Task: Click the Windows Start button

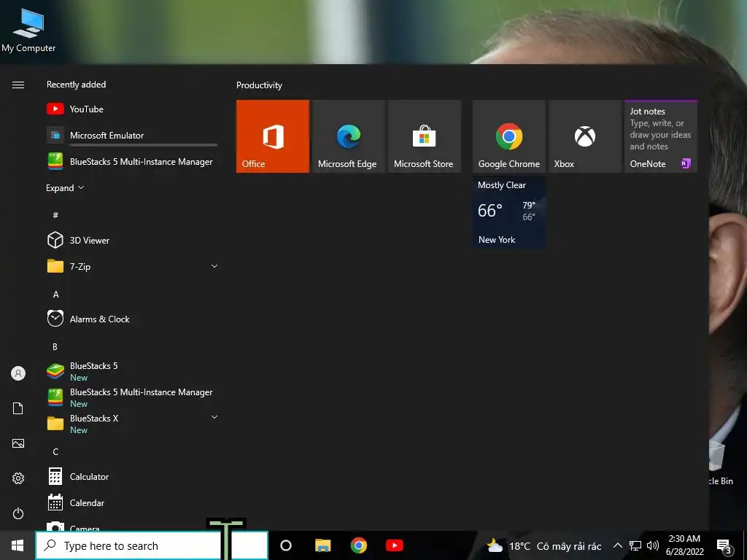Action: click(x=18, y=545)
